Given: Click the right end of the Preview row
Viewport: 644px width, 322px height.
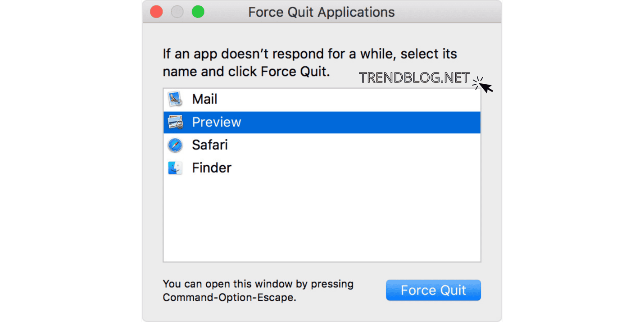Looking at the screenshot, I should pyautogui.click(x=468, y=122).
